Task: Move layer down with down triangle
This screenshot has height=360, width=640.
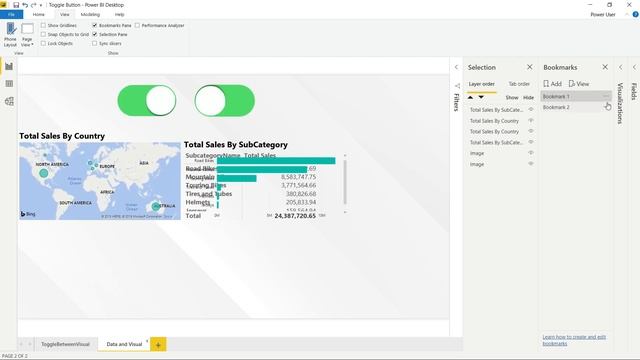Action: coord(481,97)
